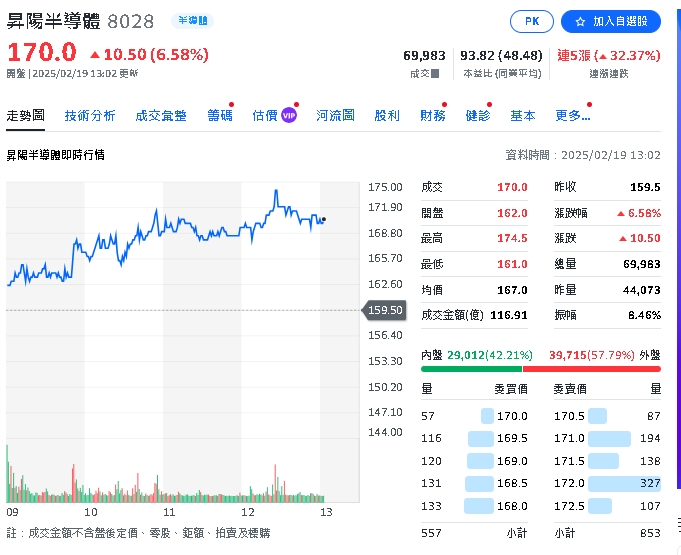The image size is (681, 555).
Task: Open the 財務 tab
Action: coord(433,116)
